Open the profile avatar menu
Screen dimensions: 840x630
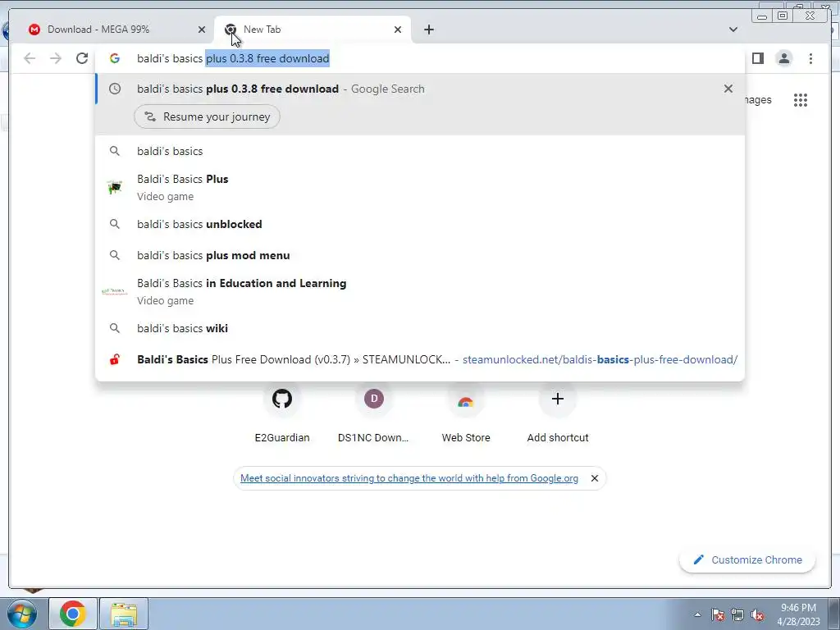tap(783, 58)
